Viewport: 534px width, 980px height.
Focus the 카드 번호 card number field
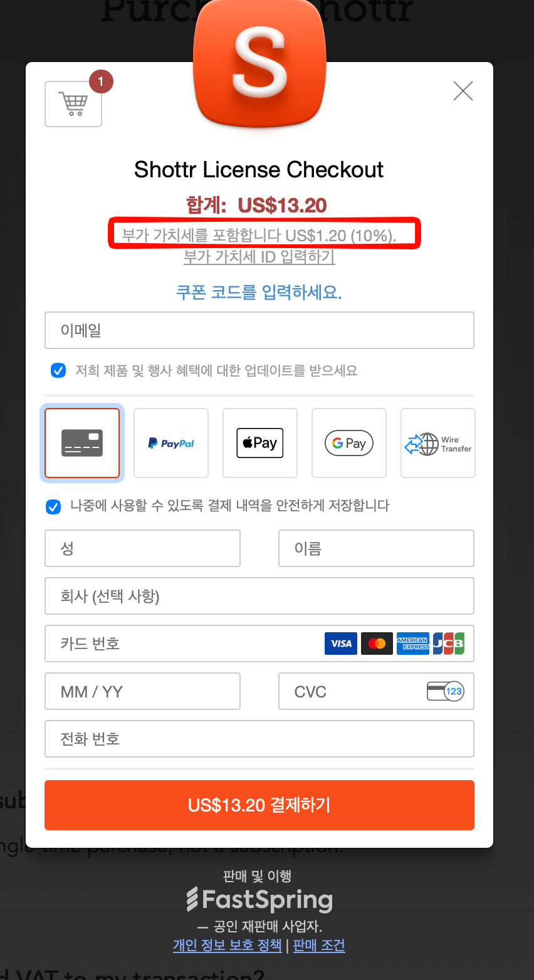coord(259,644)
